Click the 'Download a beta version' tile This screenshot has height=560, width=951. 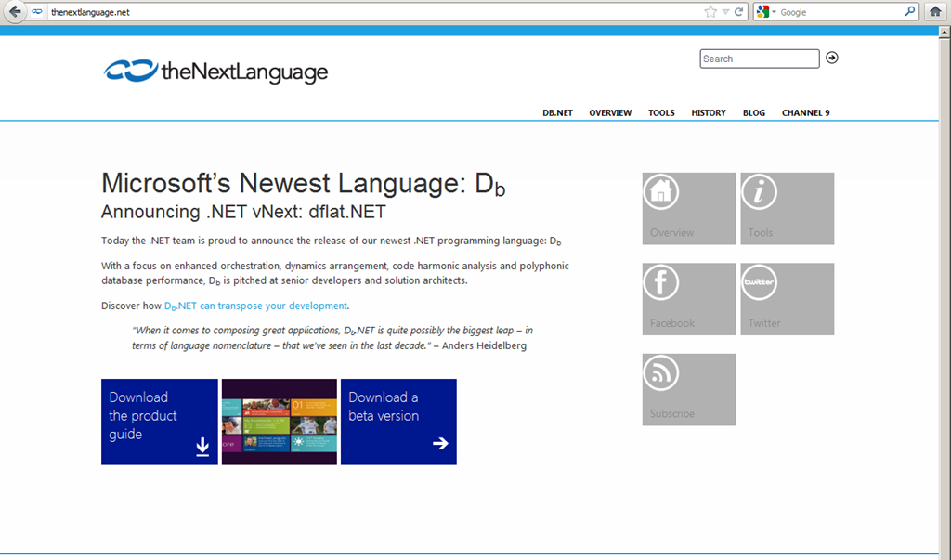(x=398, y=422)
